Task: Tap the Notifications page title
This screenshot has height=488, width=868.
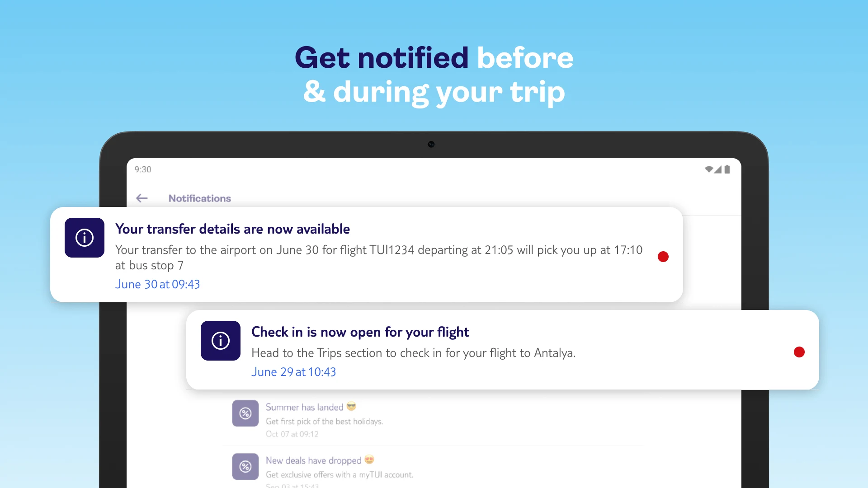Action: pos(200,198)
